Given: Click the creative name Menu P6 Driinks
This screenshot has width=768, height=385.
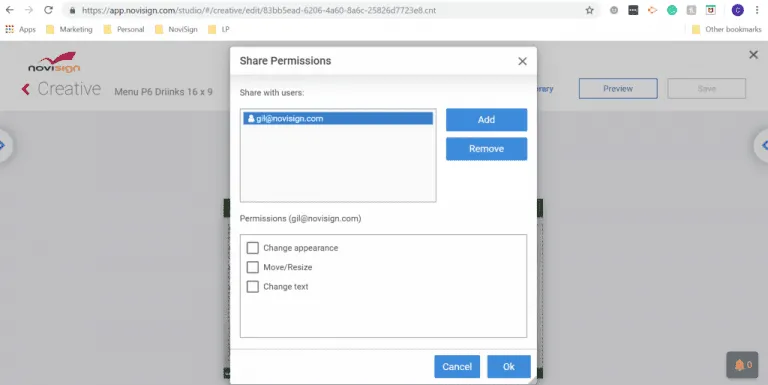Looking at the screenshot, I should [x=164, y=92].
